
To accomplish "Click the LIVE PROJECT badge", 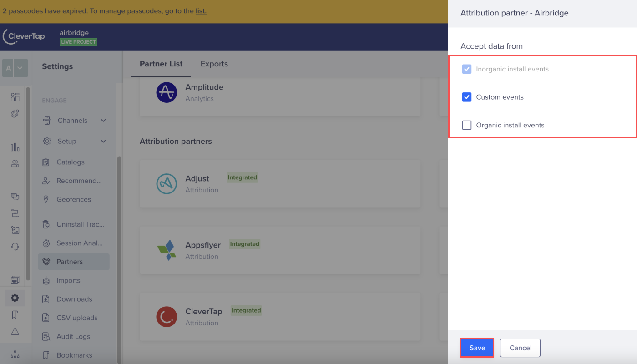I will 78,42.
